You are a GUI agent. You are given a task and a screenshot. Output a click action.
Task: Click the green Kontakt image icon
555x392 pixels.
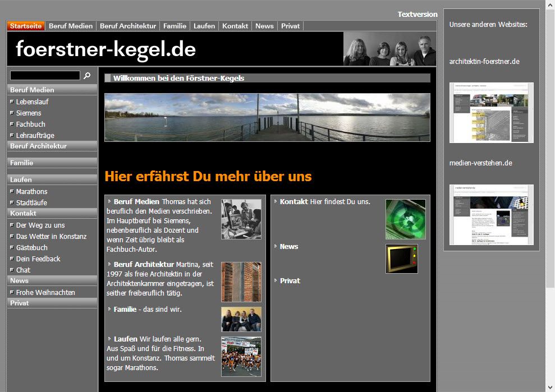click(405, 219)
